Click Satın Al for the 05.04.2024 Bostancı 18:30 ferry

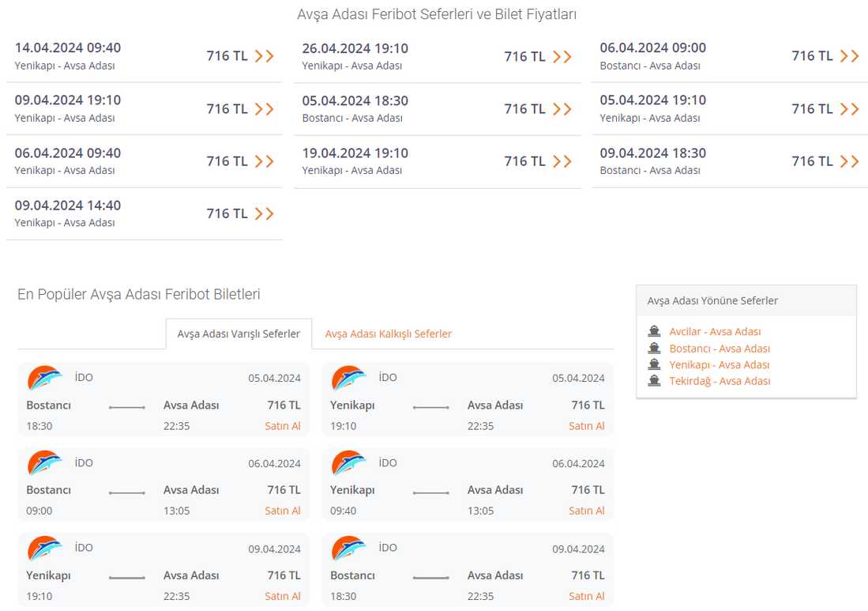pyautogui.click(x=283, y=426)
